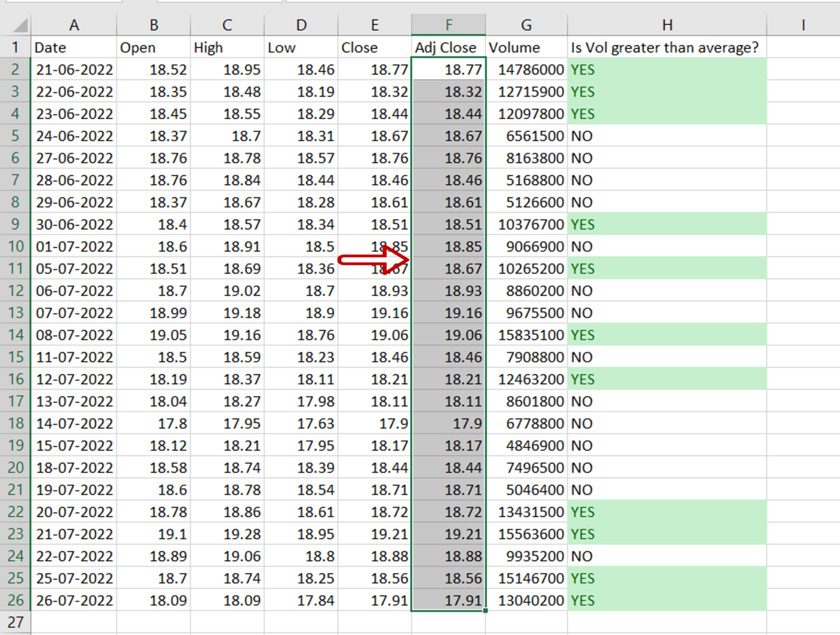Image resolution: width=840 pixels, height=635 pixels.
Task: Select the empty cell I2
Action: (803, 69)
